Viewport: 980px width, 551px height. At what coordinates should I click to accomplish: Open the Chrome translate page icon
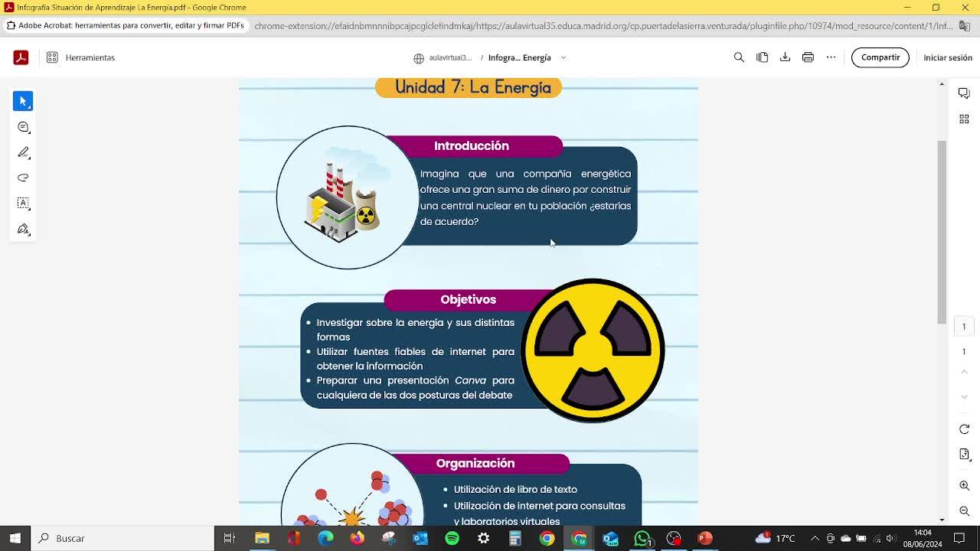tap(964, 25)
